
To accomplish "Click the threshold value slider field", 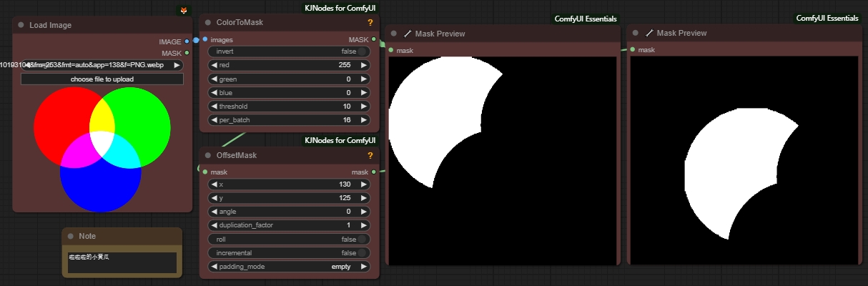I will (x=289, y=107).
